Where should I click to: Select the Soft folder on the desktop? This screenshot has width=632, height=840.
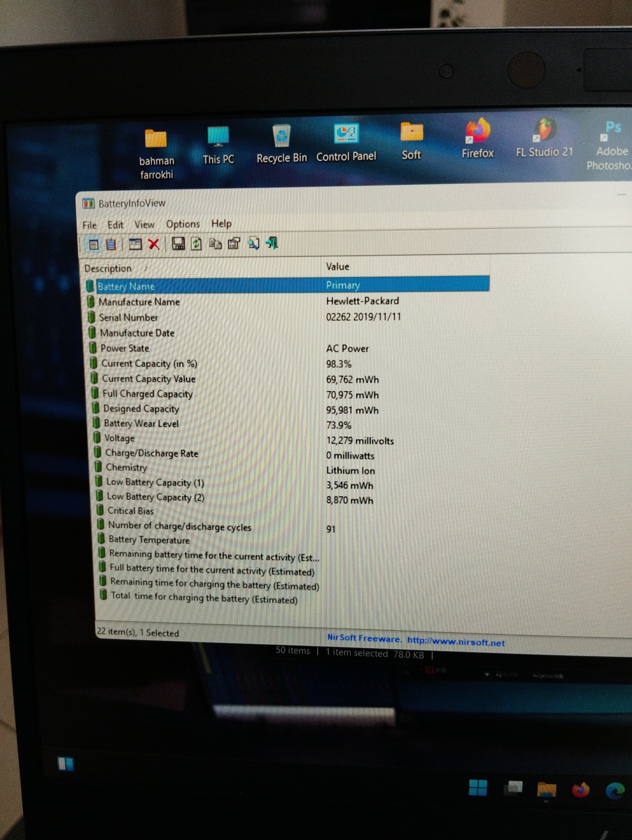tap(412, 141)
